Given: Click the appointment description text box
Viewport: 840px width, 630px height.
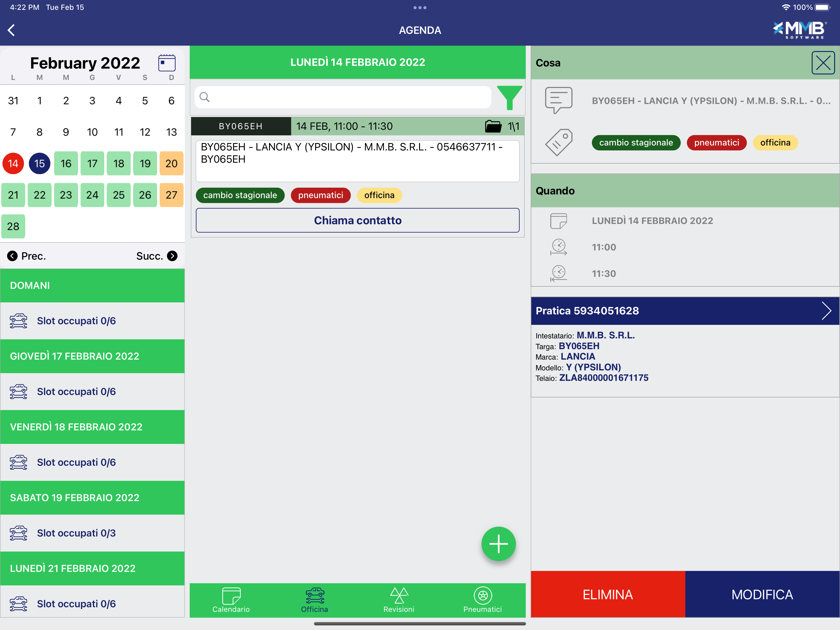Looking at the screenshot, I should point(357,161).
